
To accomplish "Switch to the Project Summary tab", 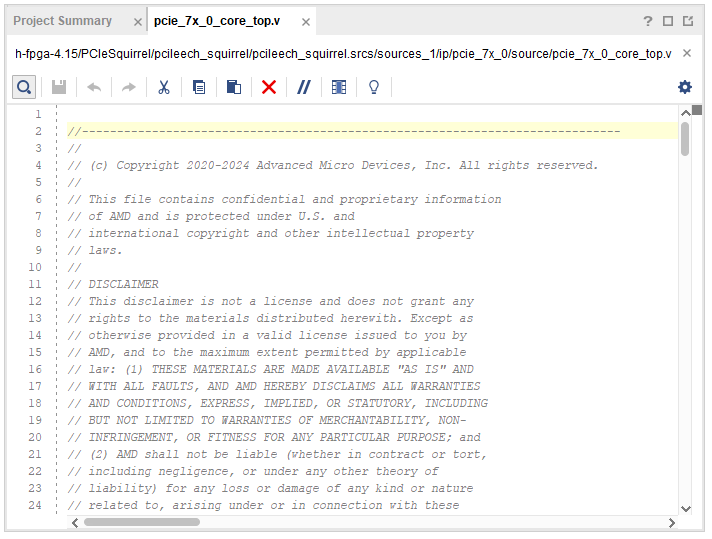I will [x=62, y=21].
